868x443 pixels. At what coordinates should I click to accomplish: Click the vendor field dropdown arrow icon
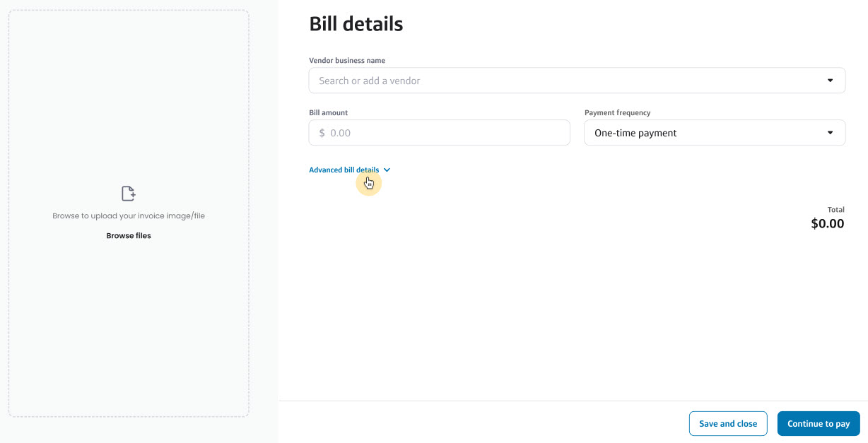tap(830, 80)
